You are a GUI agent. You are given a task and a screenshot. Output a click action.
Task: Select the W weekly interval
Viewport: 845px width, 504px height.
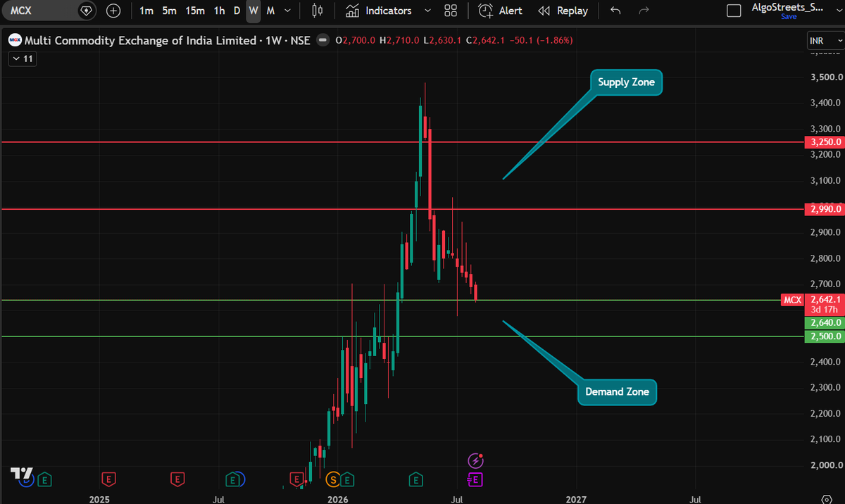253,11
